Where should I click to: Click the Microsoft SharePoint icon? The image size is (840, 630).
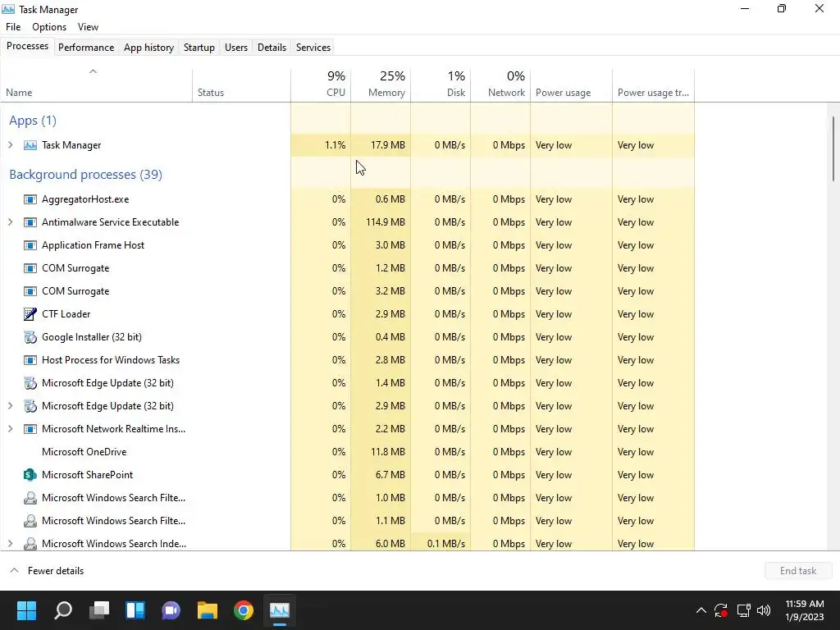click(30, 475)
